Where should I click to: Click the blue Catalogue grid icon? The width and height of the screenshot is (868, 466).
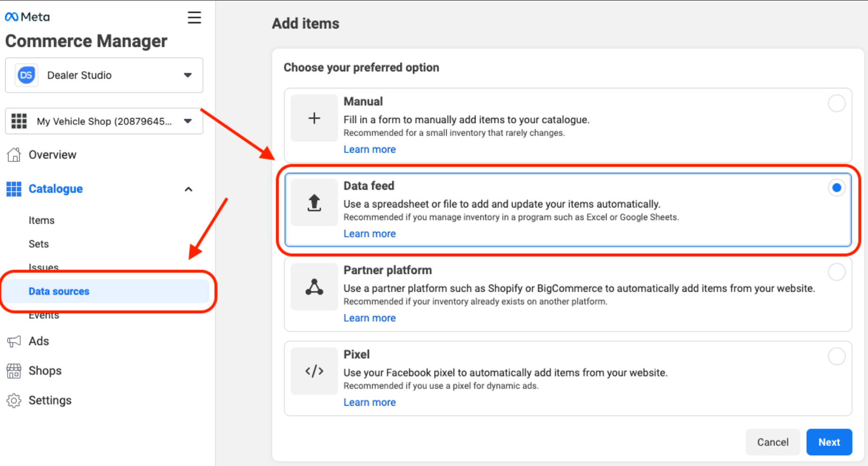(14, 189)
